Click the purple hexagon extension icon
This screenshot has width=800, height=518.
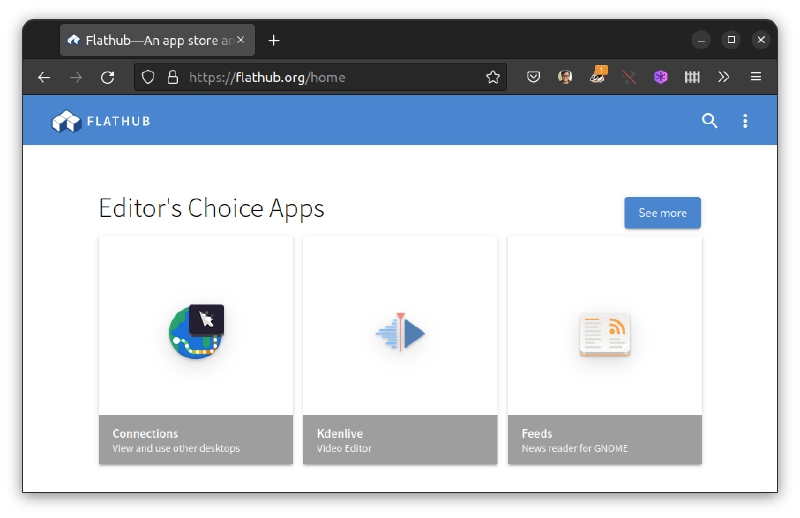point(660,77)
